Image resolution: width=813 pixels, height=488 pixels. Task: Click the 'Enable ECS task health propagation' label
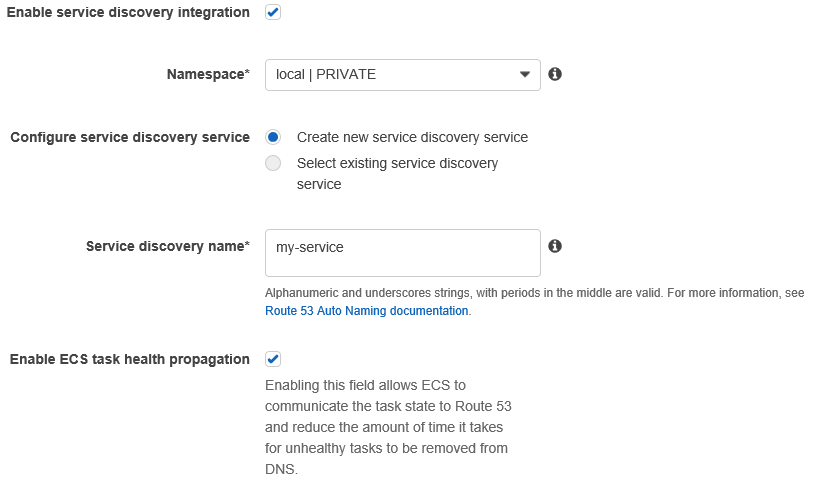tap(130, 359)
